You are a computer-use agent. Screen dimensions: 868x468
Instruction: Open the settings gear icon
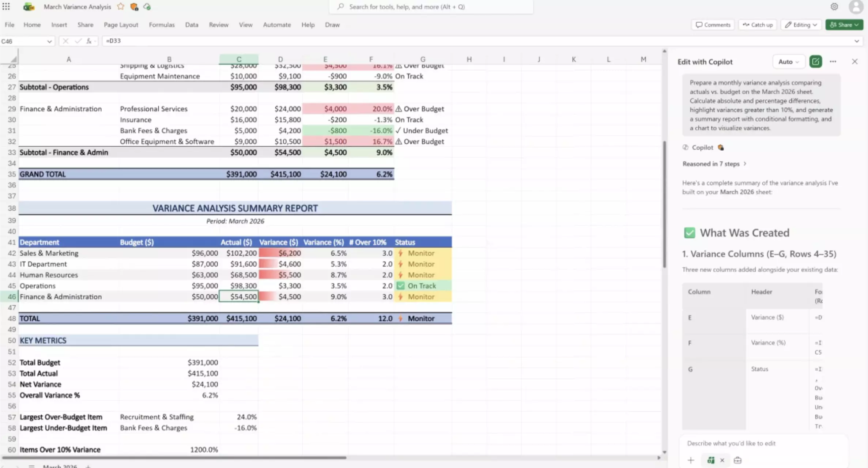(x=834, y=7)
